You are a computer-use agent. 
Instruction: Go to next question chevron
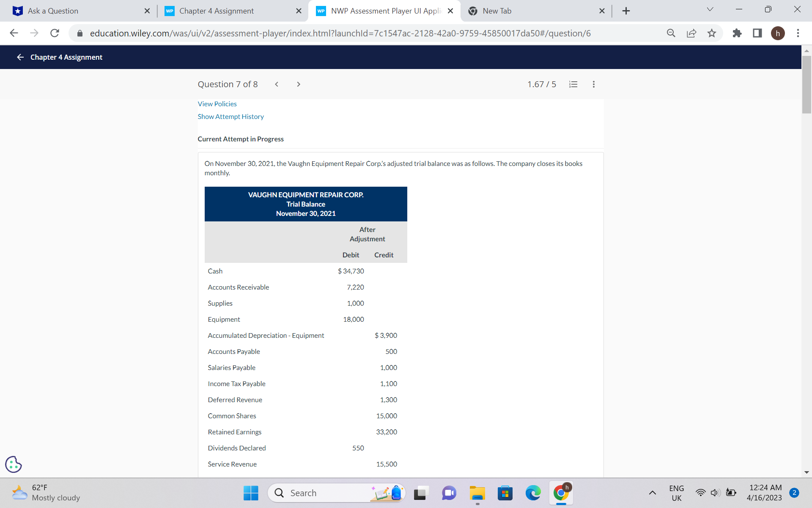click(299, 84)
